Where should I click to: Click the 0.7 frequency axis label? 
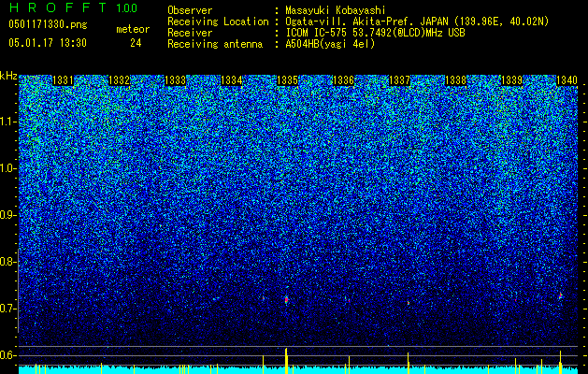pyautogui.click(x=8, y=309)
